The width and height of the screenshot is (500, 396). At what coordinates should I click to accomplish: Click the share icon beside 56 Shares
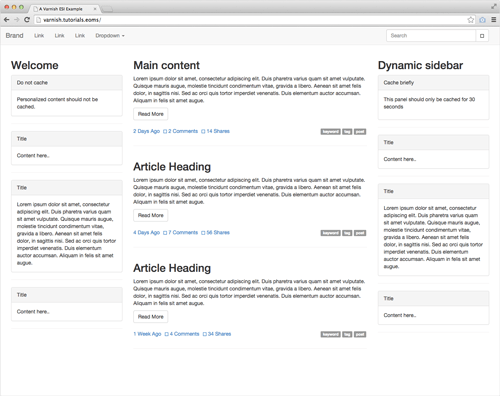(x=203, y=233)
